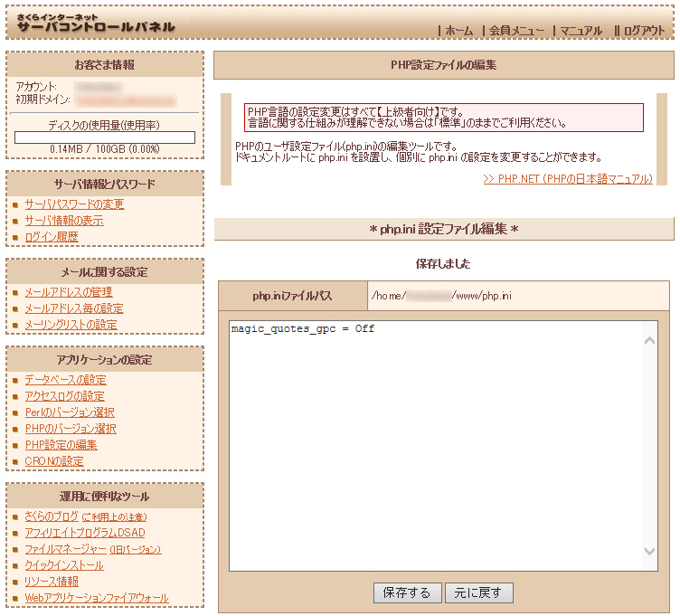The image size is (680, 616).
Task: Click the textarea scrollbar down arrow
Action: click(x=649, y=551)
